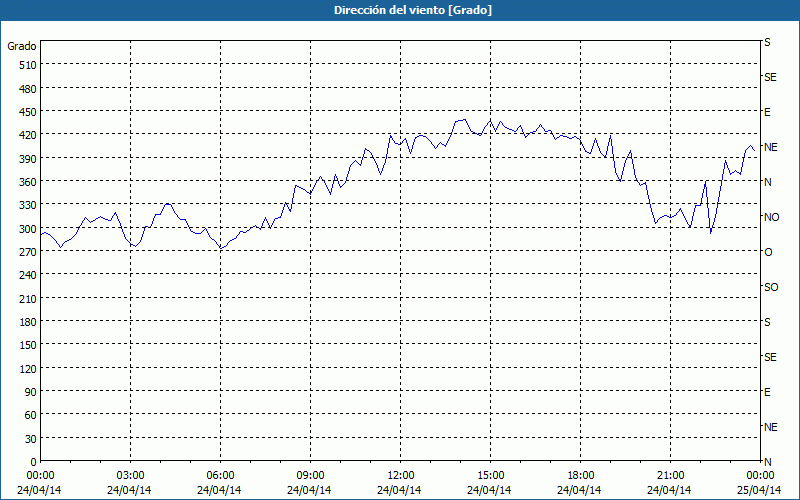The height and width of the screenshot is (500, 800).
Task: Click the 'Dirección del viento [Grado]' title
Action: click(413, 10)
